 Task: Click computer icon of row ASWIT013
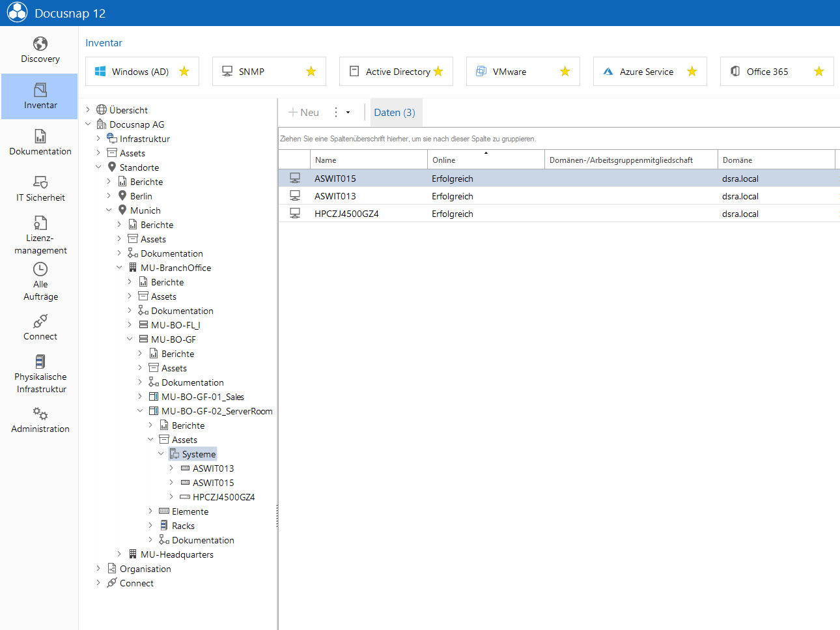[x=295, y=196]
